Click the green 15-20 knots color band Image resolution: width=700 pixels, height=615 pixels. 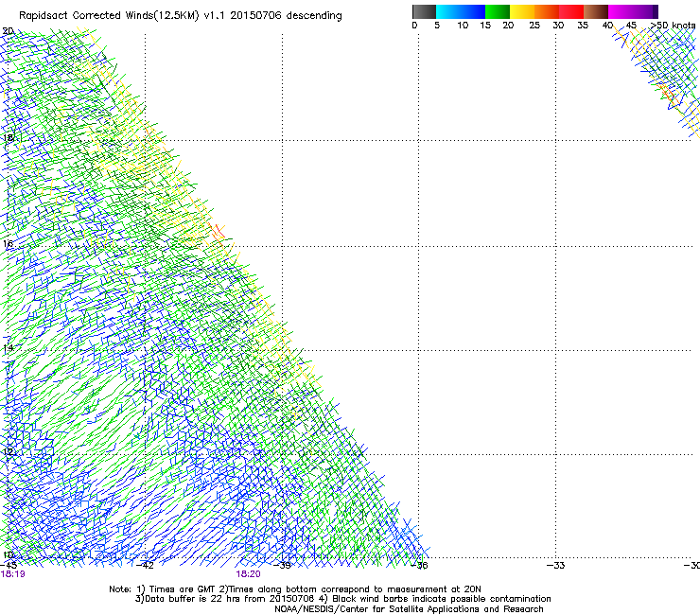(x=498, y=11)
